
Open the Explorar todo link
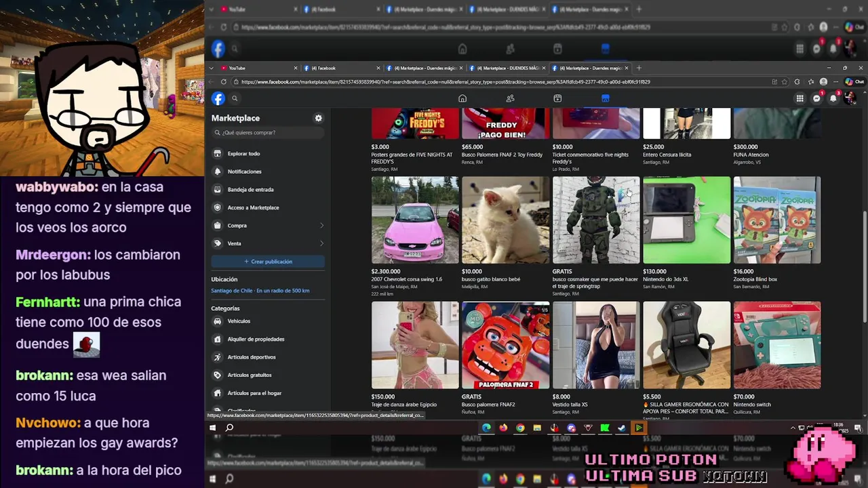click(243, 154)
